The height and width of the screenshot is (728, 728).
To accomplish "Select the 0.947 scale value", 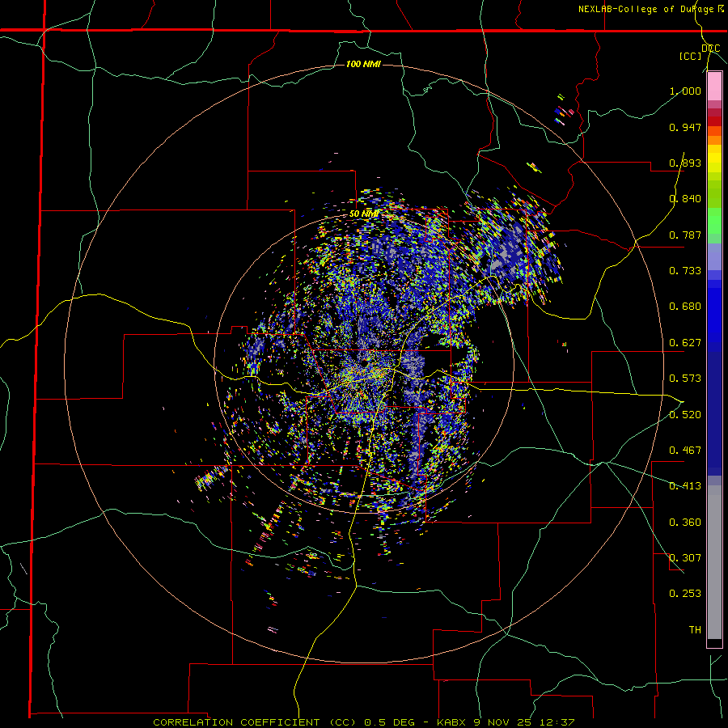I will tap(685, 127).
